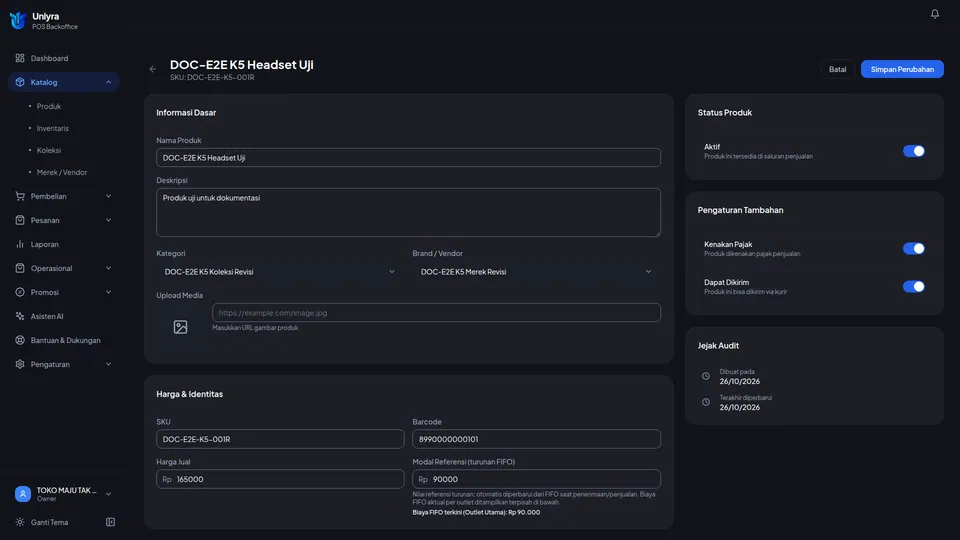The image size is (960, 540).
Task: Select Inventaris in the Katalog submenu
Action: [53, 129]
